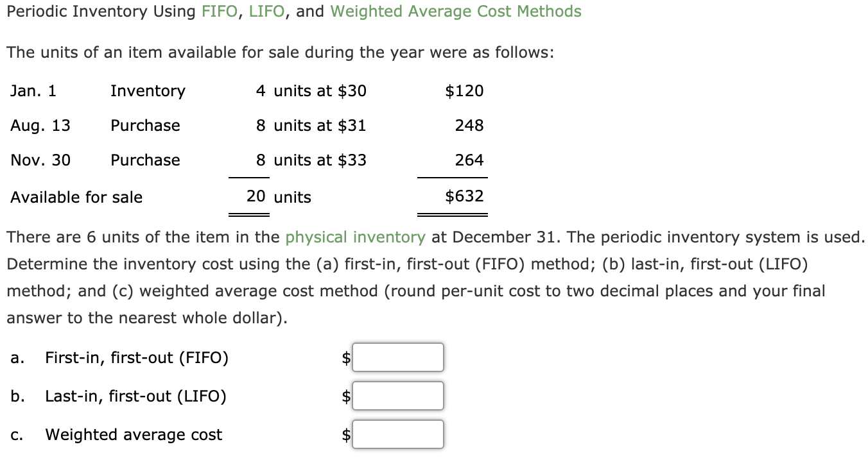Click the LIFO answer input field
Image resolution: width=868 pixels, height=458 pixels.
coord(397,396)
